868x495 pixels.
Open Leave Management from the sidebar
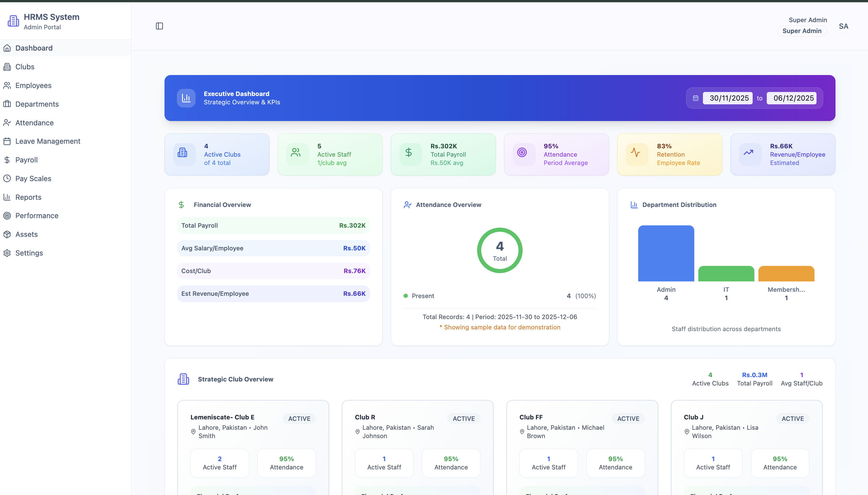click(48, 141)
